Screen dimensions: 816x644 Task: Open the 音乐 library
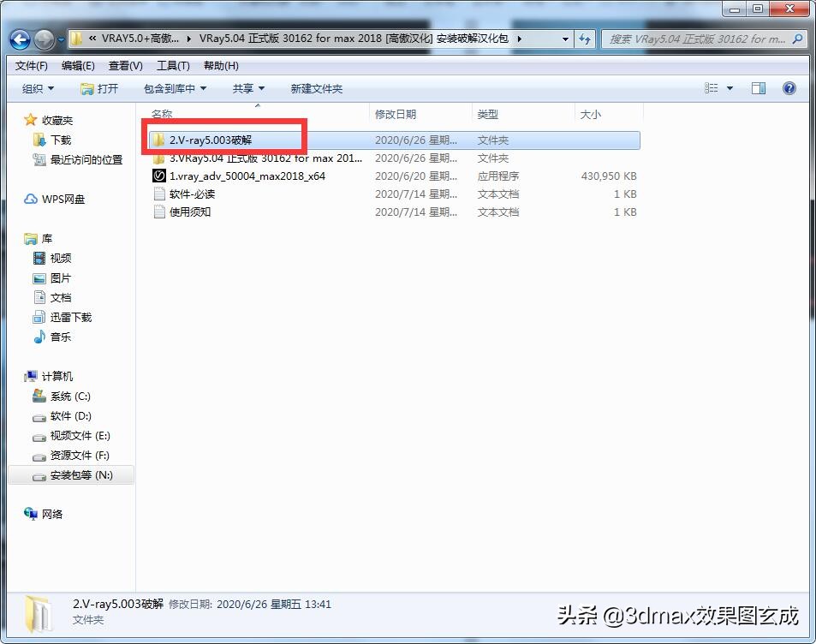click(x=52, y=337)
